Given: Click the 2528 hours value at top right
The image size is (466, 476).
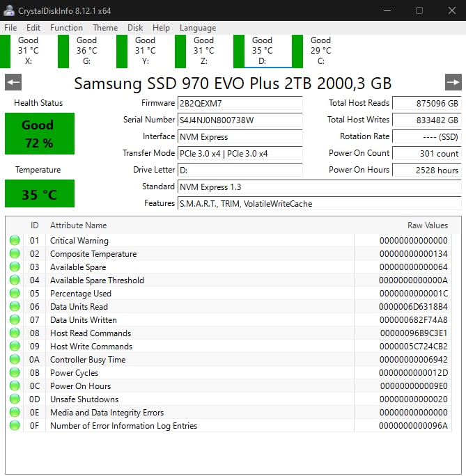Looking at the screenshot, I should coord(427,170).
